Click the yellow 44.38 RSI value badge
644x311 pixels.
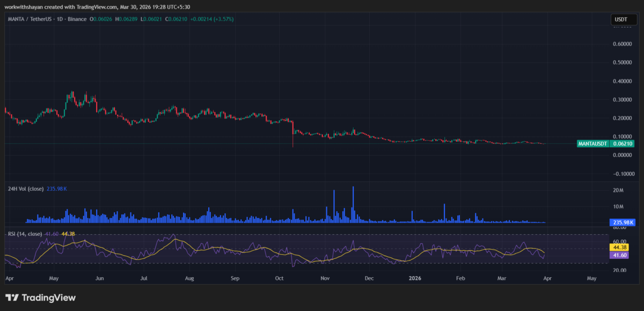point(620,247)
